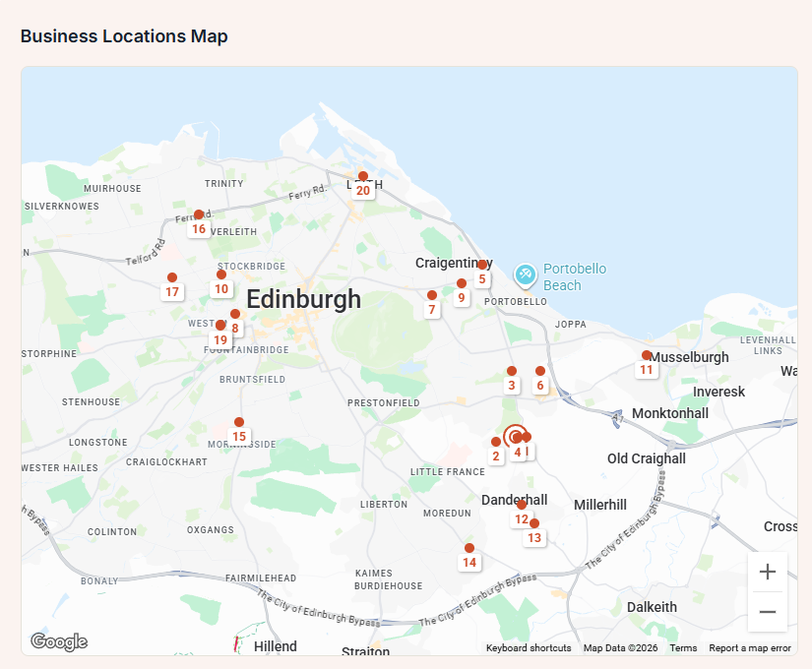812x669 pixels.
Task: Click the zoom in plus button
Action: click(x=768, y=571)
